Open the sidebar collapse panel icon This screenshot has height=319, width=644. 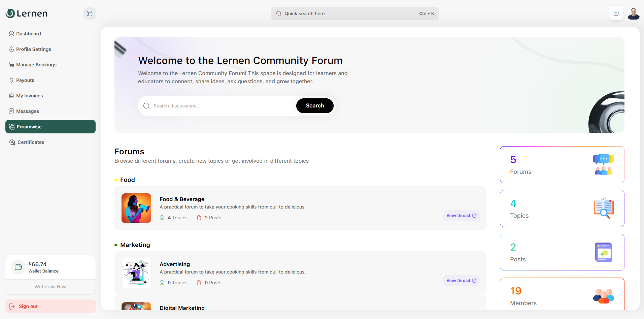pos(89,13)
